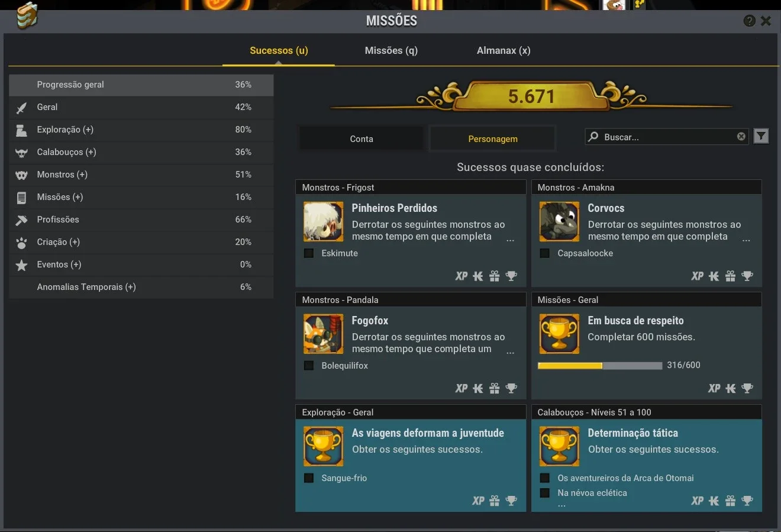Click the book stack icon at top left

pos(26,15)
